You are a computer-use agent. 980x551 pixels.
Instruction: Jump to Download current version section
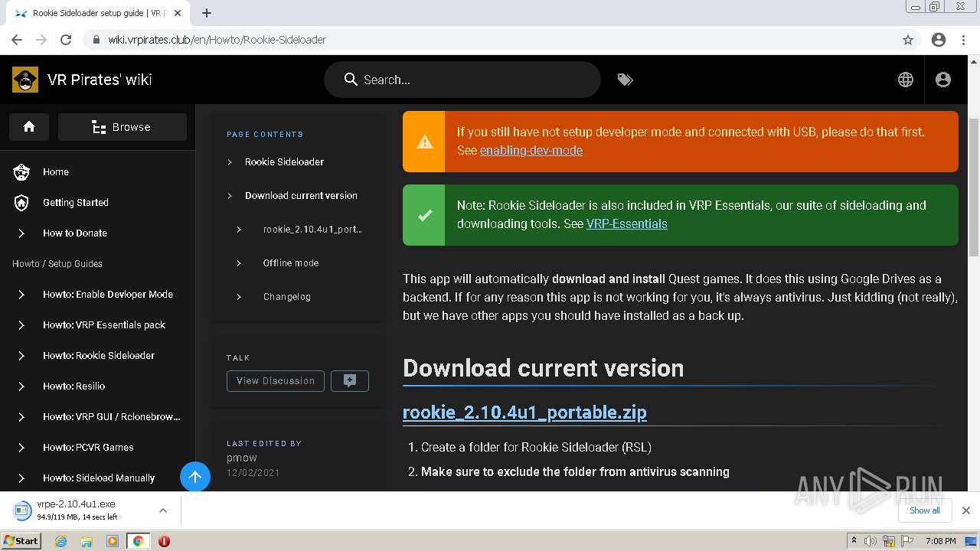(x=301, y=196)
